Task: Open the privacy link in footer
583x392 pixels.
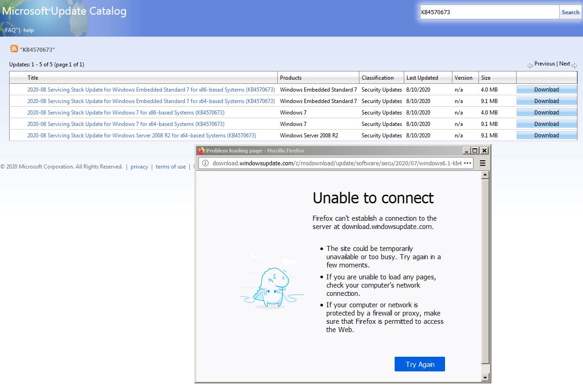Action: coord(139,167)
